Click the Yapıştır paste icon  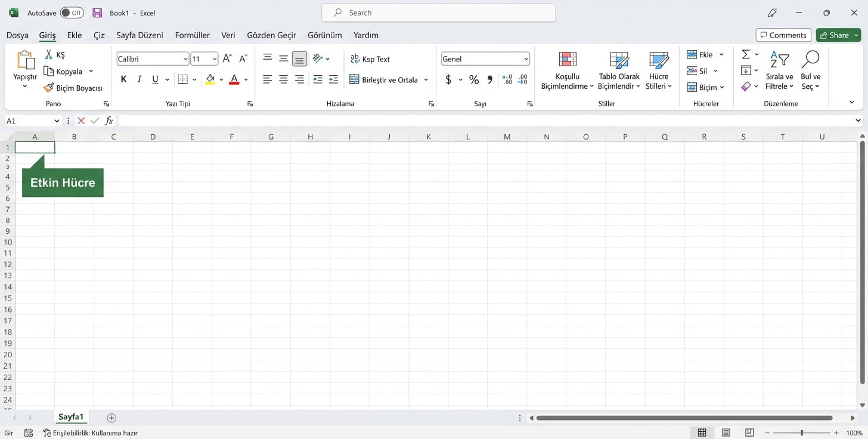25,60
